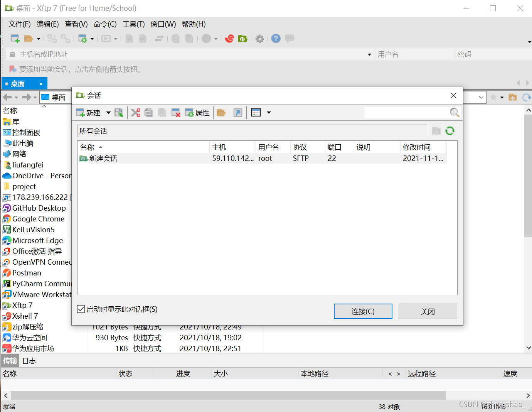Click the open folder icon in main toolbar
This screenshot has height=412, width=532.
pos(29,39)
